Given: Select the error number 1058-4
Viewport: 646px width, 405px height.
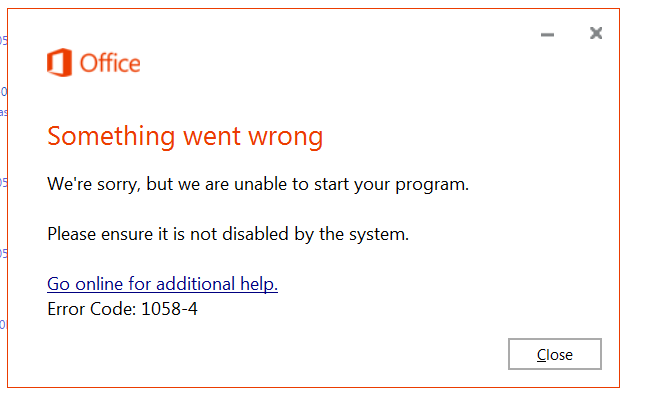Looking at the screenshot, I should coord(169,309).
